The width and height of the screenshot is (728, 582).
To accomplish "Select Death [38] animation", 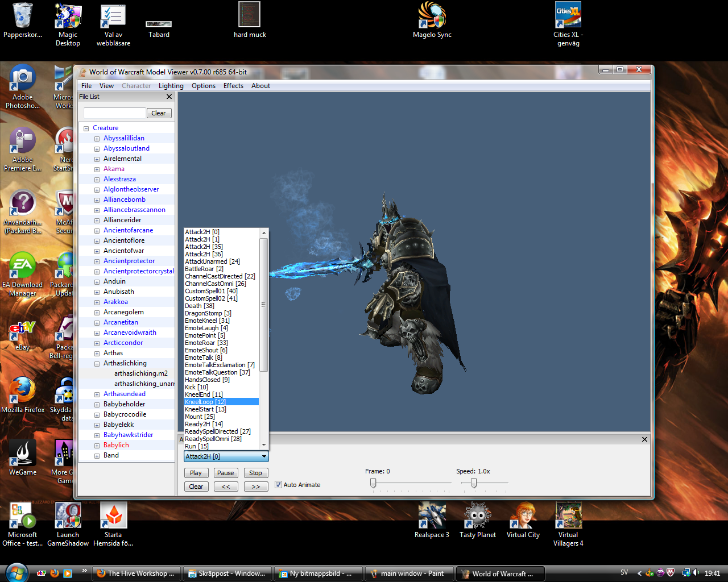I will point(221,306).
